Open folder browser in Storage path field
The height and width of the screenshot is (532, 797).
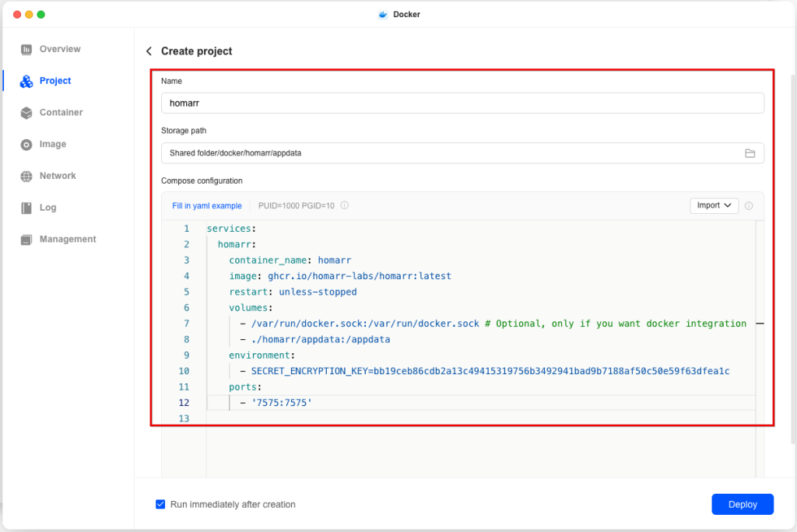click(750, 153)
